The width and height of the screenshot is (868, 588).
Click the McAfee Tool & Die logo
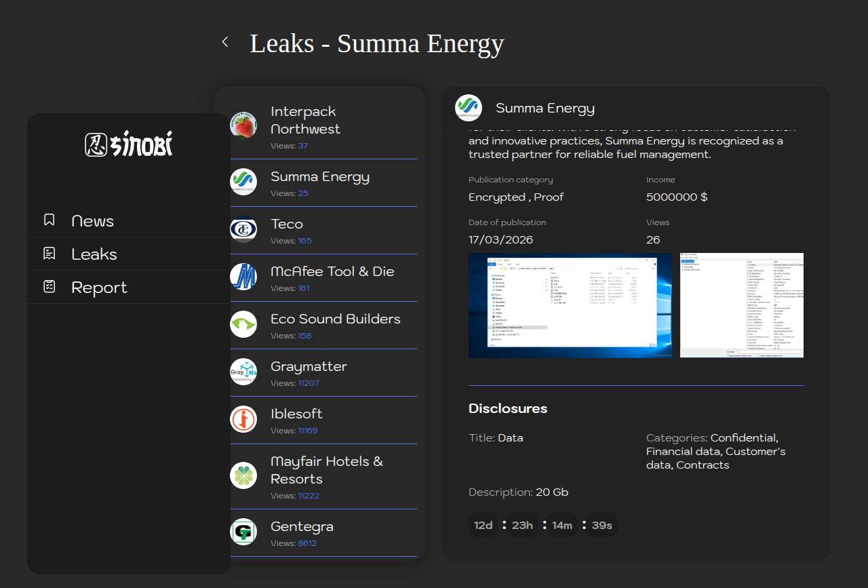pos(243,277)
